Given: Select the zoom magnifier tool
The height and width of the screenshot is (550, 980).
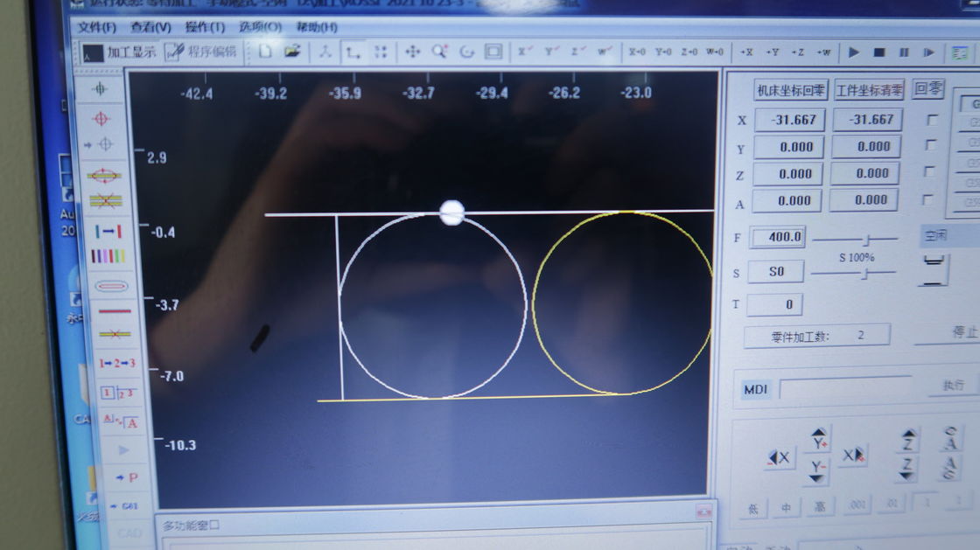Looking at the screenshot, I should tap(439, 52).
